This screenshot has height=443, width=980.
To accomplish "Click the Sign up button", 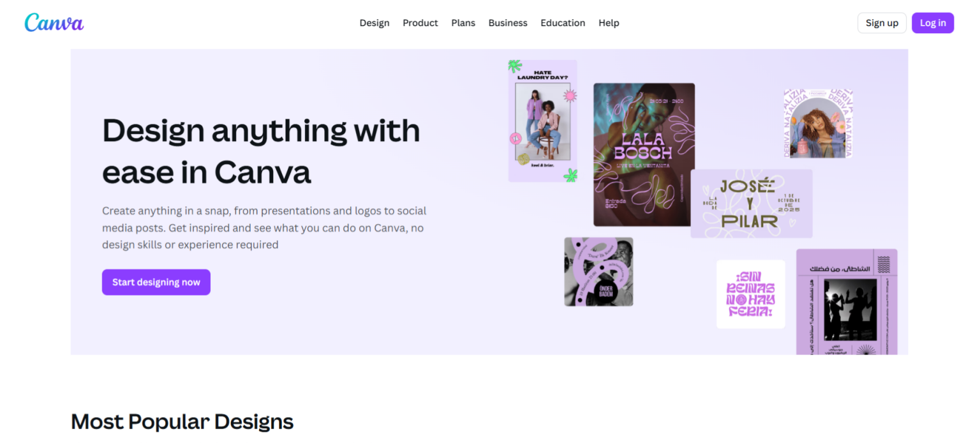I will (882, 22).
